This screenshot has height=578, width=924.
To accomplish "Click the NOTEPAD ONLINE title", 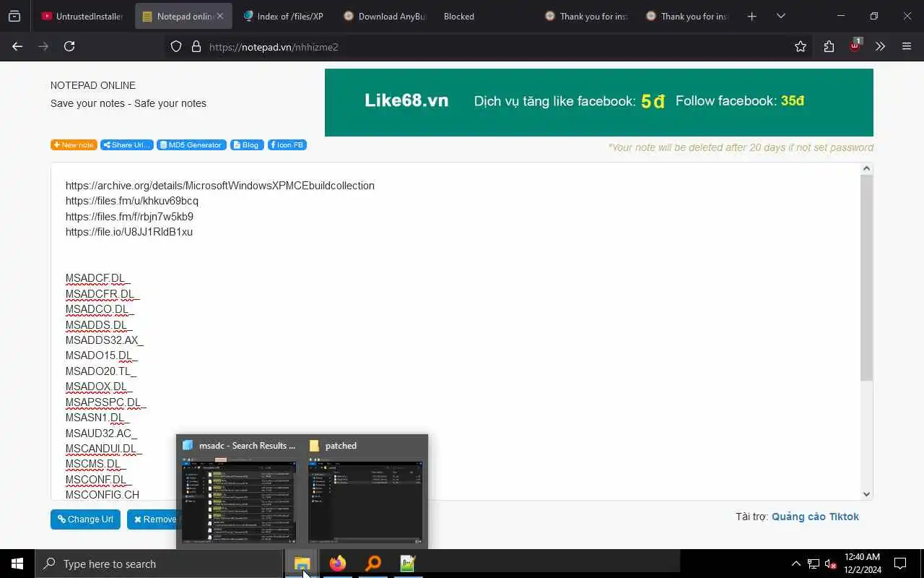I will (x=93, y=85).
